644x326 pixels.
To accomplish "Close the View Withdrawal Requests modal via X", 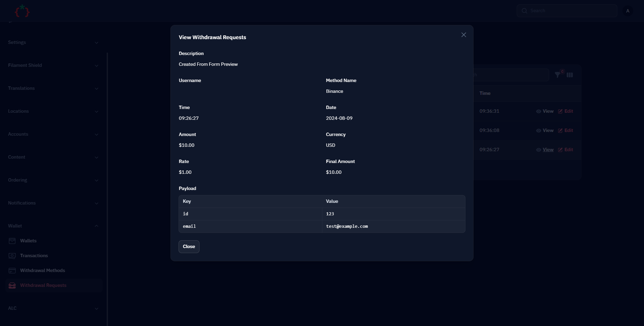I will point(463,35).
